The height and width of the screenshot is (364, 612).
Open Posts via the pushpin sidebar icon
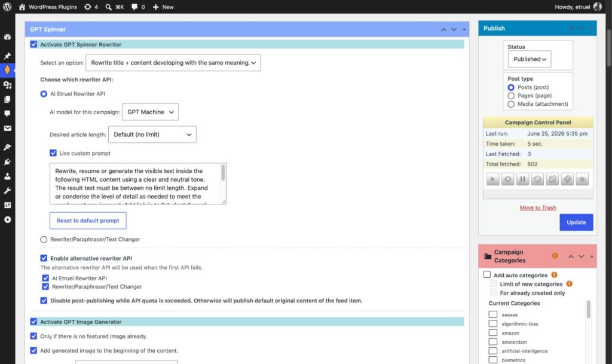tap(7, 56)
